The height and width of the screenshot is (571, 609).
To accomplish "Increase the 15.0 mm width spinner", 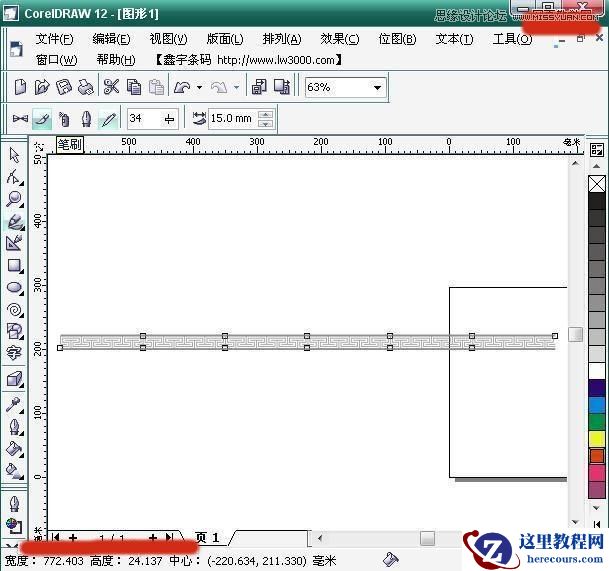I will [265, 115].
